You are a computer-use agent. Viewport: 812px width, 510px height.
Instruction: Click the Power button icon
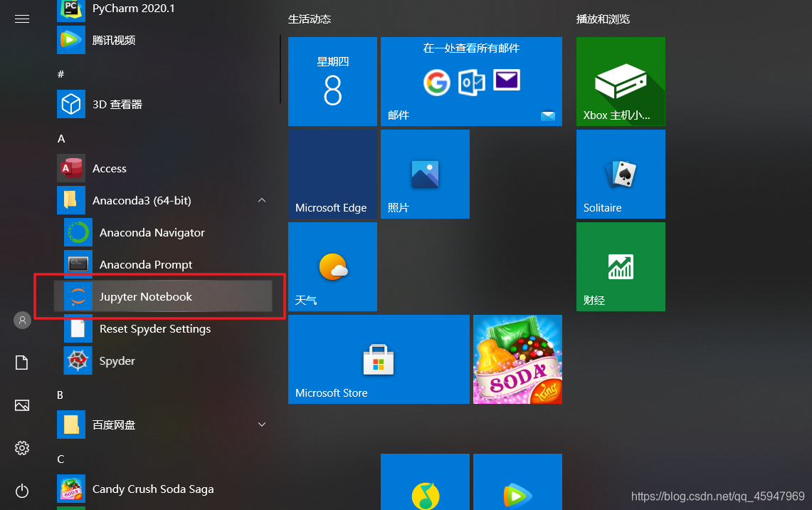(22, 490)
